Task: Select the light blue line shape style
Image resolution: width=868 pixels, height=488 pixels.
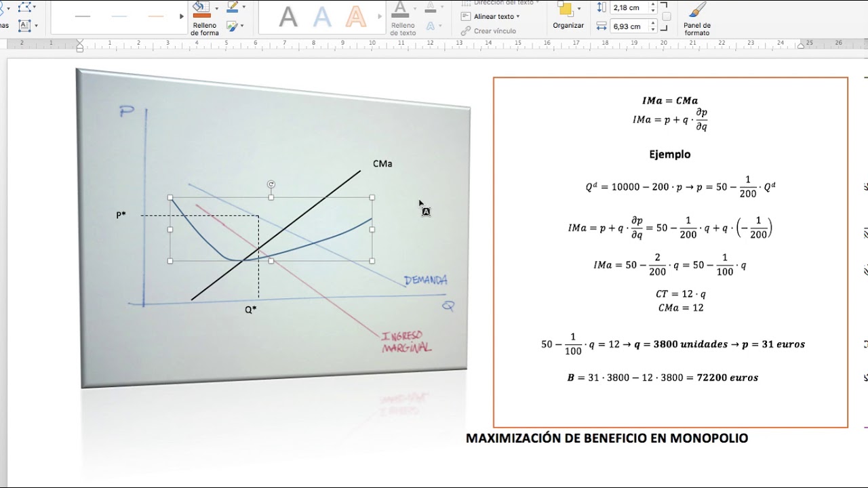Action: [119, 16]
